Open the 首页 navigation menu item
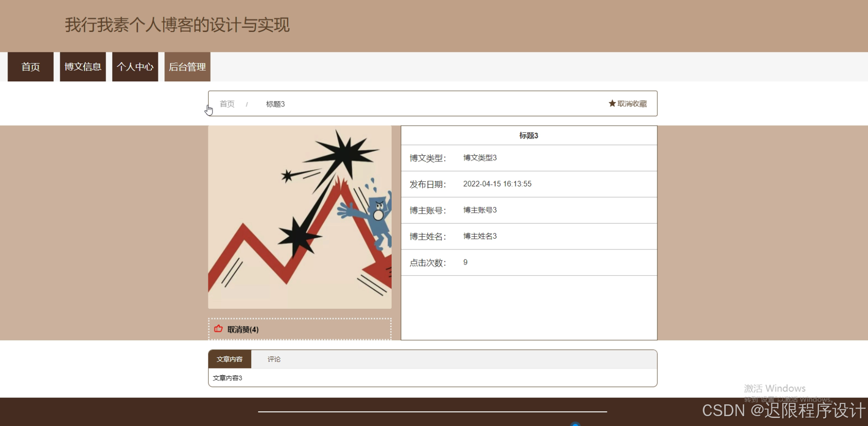 coord(31,67)
